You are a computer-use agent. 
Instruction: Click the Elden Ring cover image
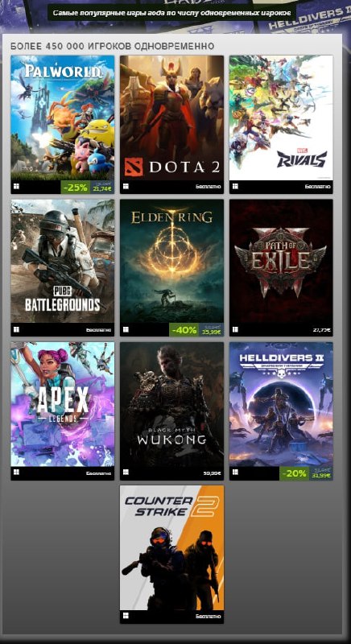tap(171, 261)
